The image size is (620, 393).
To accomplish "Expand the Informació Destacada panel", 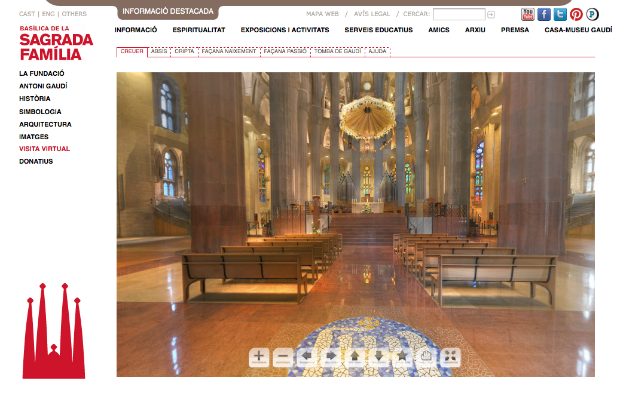I will pos(168,11).
